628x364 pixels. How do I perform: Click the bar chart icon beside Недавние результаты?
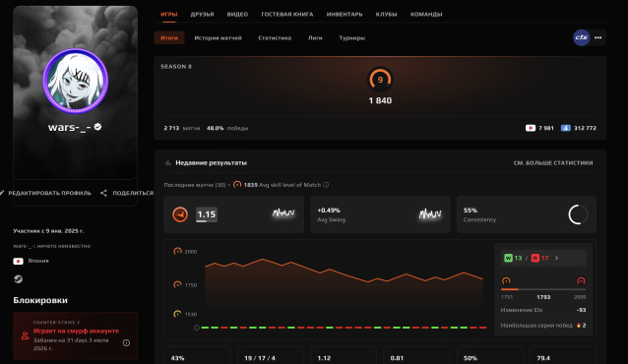167,162
